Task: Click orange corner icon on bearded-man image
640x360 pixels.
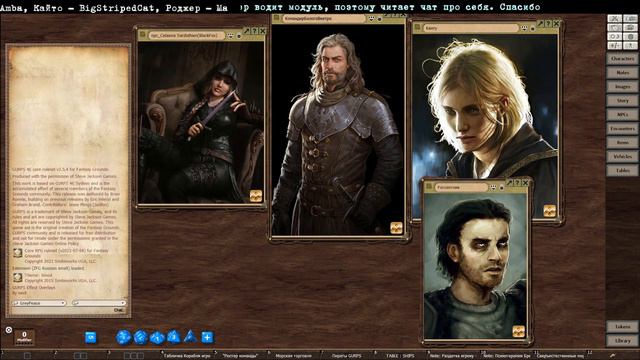Action: click(x=396, y=228)
